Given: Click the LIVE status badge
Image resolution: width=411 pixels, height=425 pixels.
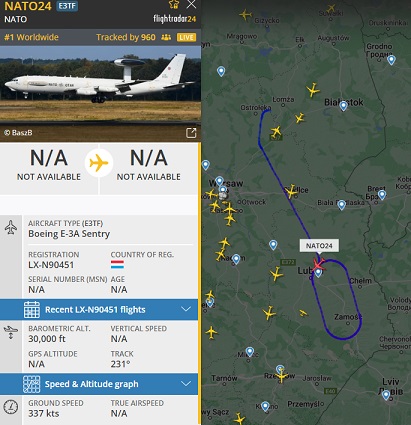Looking at the screenshot, I should coord(186,37).
